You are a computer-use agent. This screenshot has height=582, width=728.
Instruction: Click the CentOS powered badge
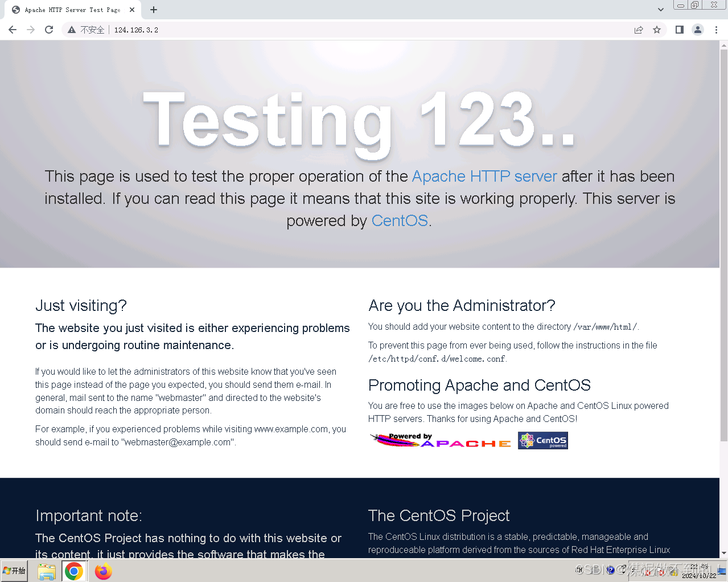543,440
